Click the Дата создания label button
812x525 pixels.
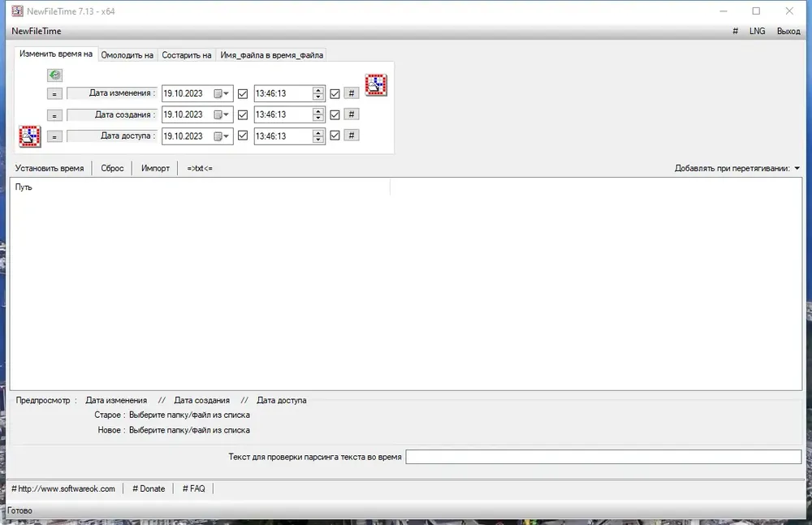[x=112, y=114]
